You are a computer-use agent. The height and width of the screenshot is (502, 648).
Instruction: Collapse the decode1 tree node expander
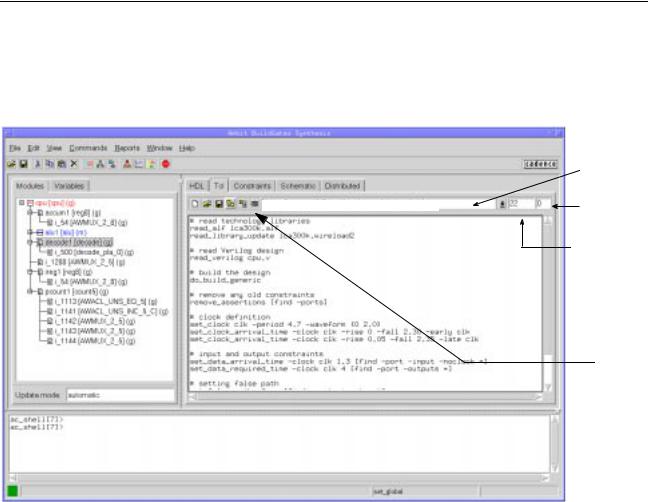[x=30, y=243]
